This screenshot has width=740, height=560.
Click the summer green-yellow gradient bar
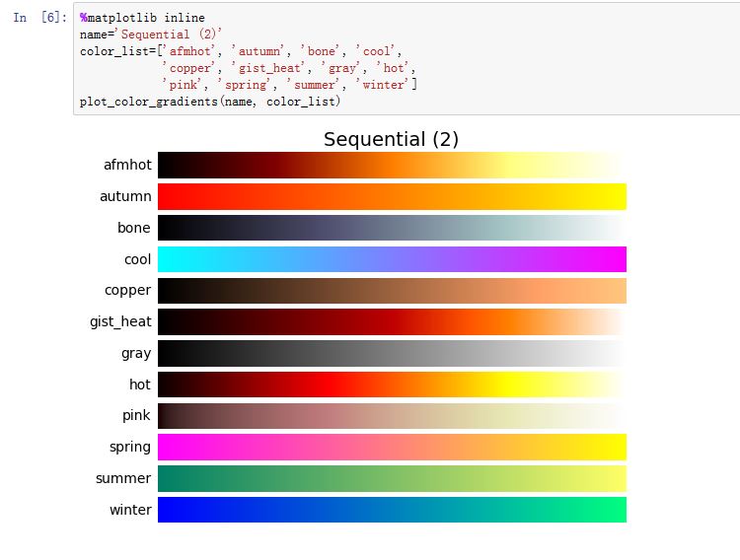[x=392, y=478]
